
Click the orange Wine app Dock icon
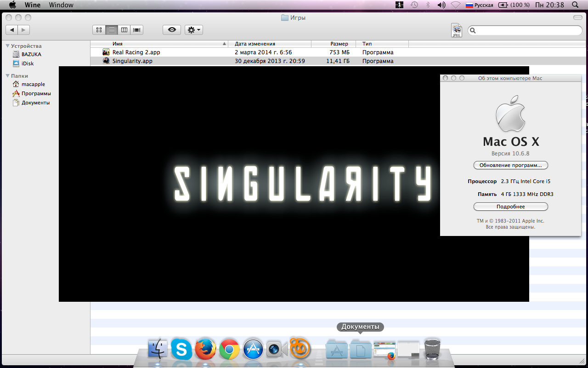click(301, 348)
